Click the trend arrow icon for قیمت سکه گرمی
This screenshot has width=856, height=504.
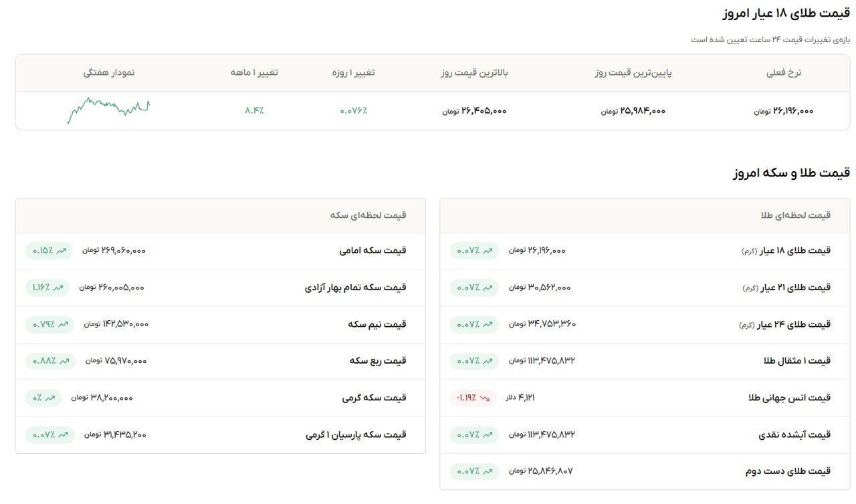(50, 398)
